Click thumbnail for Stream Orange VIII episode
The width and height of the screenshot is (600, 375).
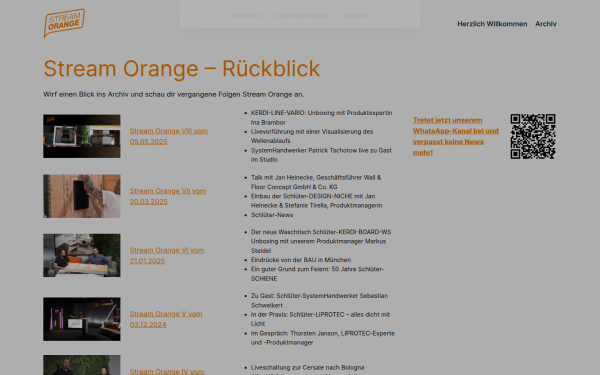[82, 136]
